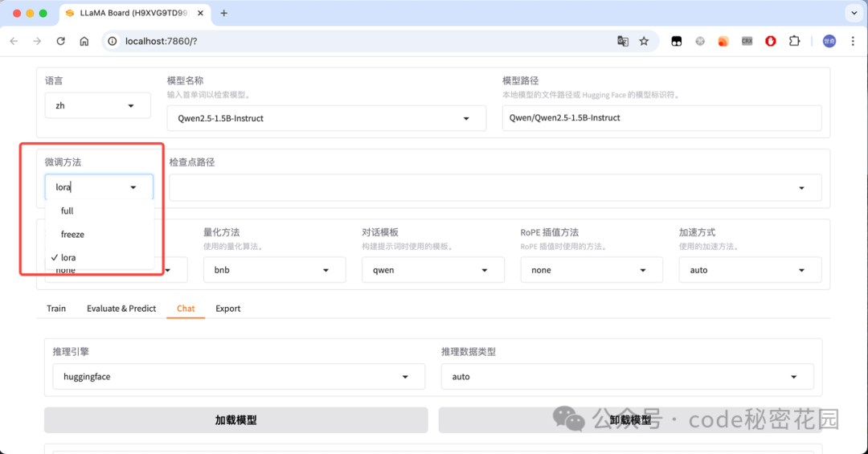
Task: Open the 量化方法 bnb dropdown
Action: tap(275, 270)
